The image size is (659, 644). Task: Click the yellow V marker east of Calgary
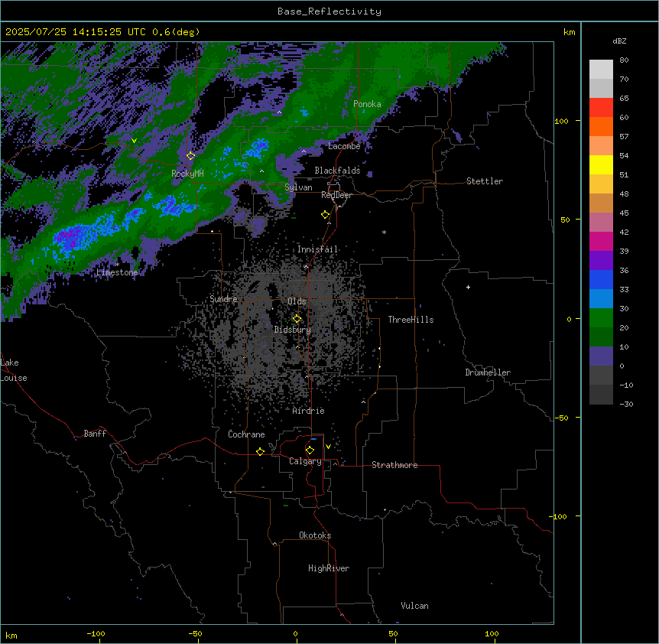(x=328, y=447)
